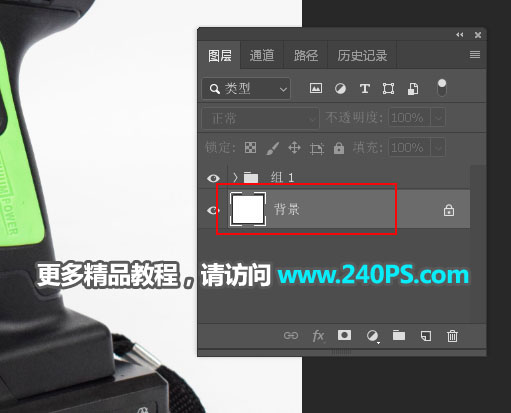Open the 类型 filter type dropdown
511x413 pixels.
tap(246, 89)
